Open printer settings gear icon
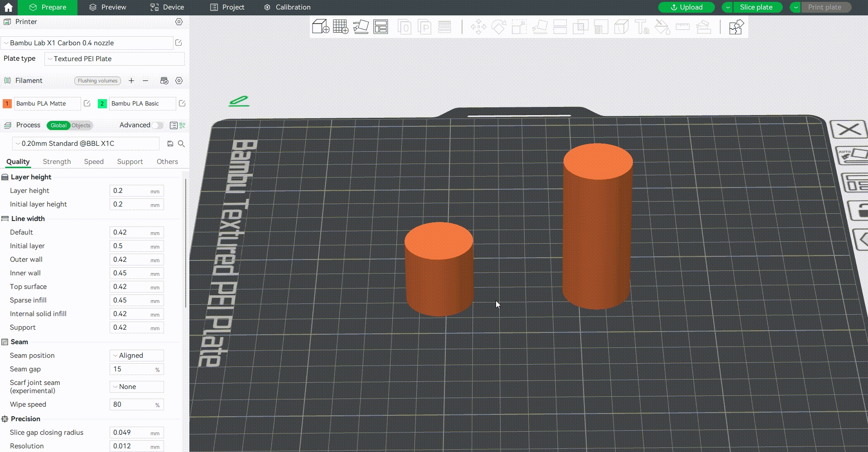Screen dimensions: 868x452 point(179,22)
